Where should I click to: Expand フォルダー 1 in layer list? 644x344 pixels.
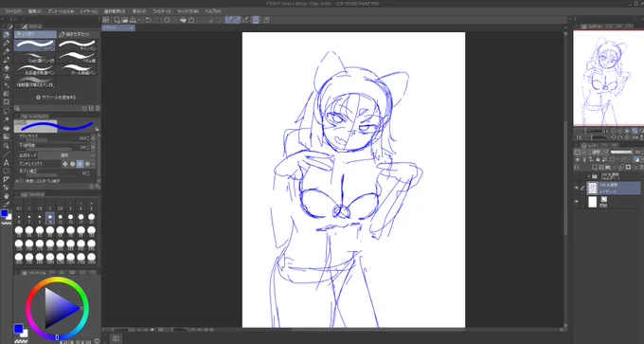click(x=589, y=176)
